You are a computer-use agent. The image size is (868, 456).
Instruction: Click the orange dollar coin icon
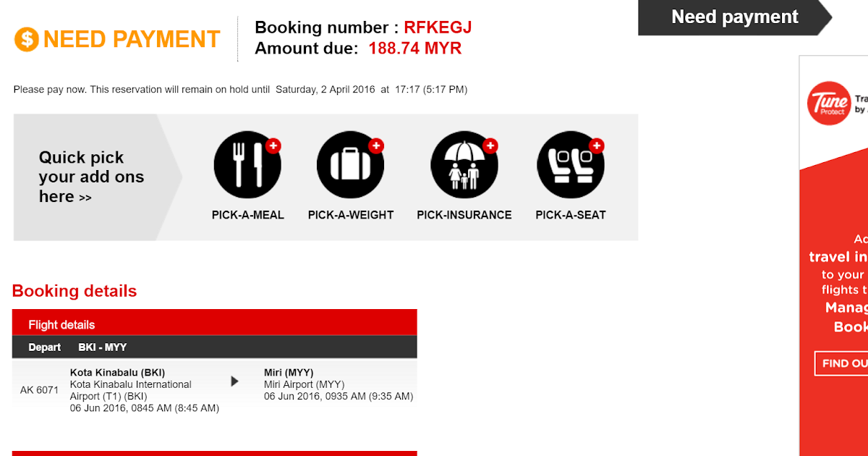[x=26, y=39]
